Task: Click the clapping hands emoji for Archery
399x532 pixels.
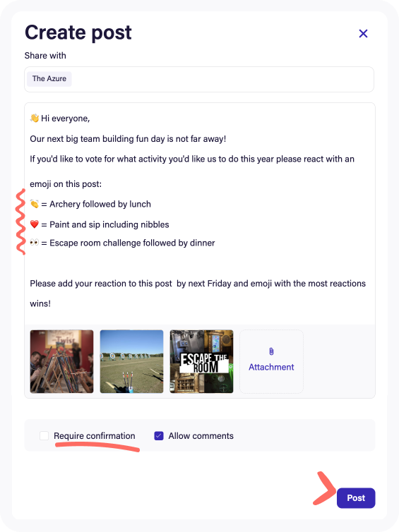Action: 35,204
